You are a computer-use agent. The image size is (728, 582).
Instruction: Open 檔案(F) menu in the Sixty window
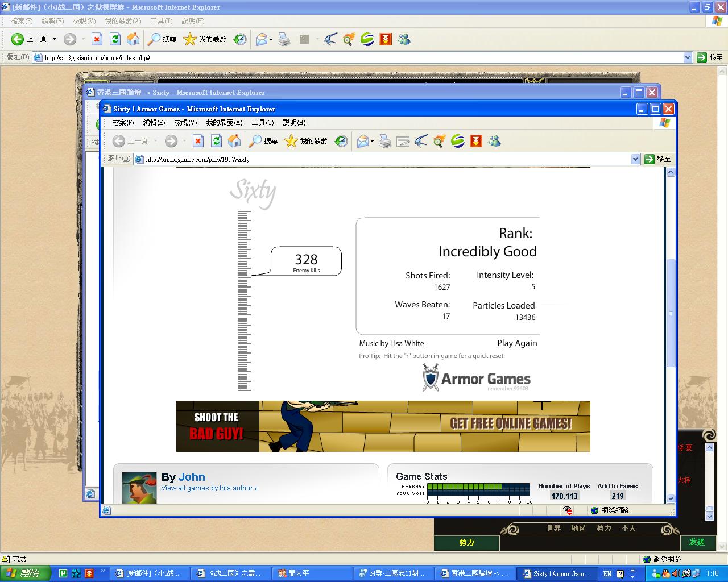click(x=123, y=123)
